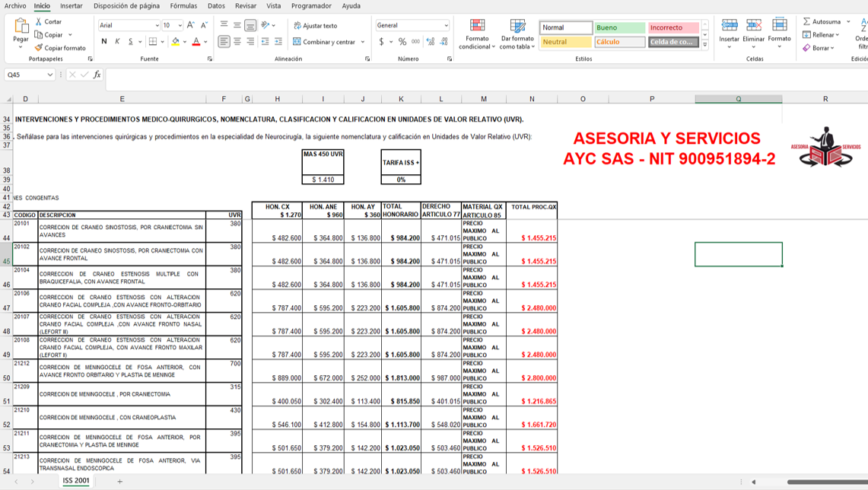The image size is (868, 490).
Task: Apply the Bueno cell style
Action: pyautogui.click(x=619, y=27)
